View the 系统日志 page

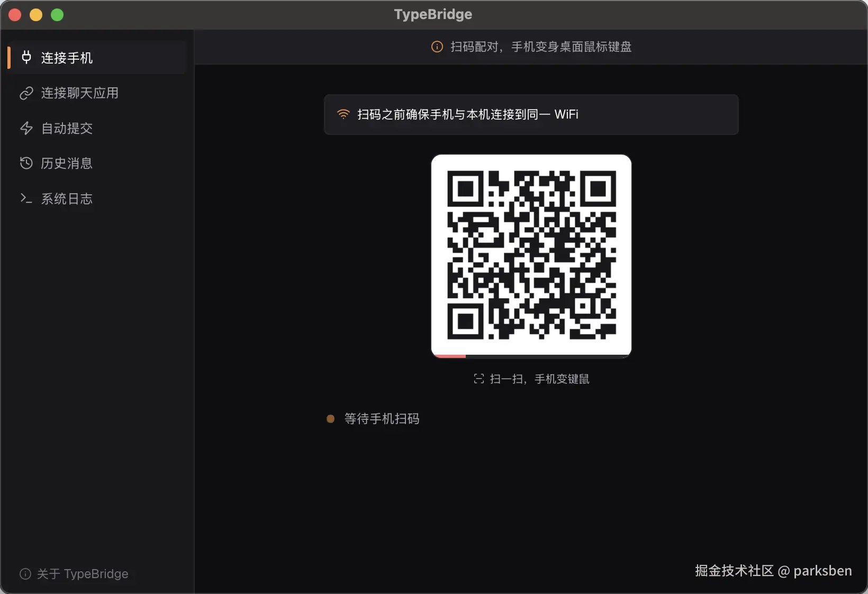point(97,199)
